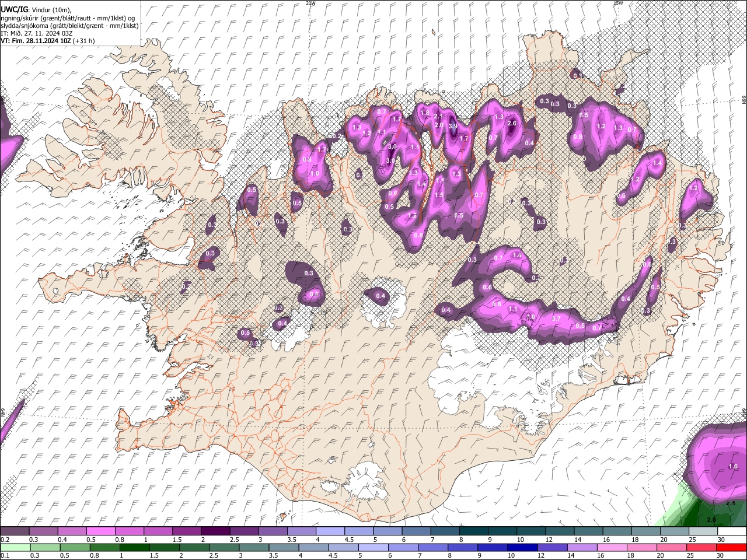747x560 pixels.
Task: Pick lower legend swatch between 0.5 and 0.8
Action: point(75,547)
